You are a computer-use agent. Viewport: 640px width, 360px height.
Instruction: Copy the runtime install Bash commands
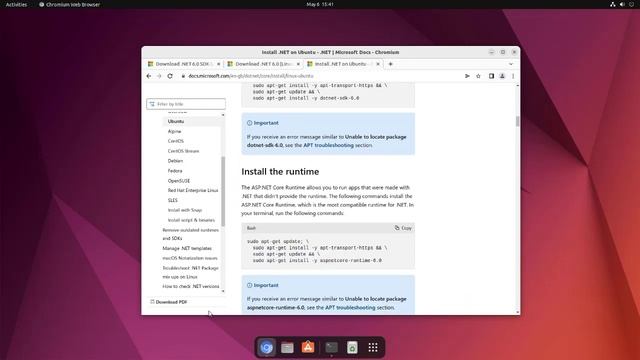tap(403, 228)
